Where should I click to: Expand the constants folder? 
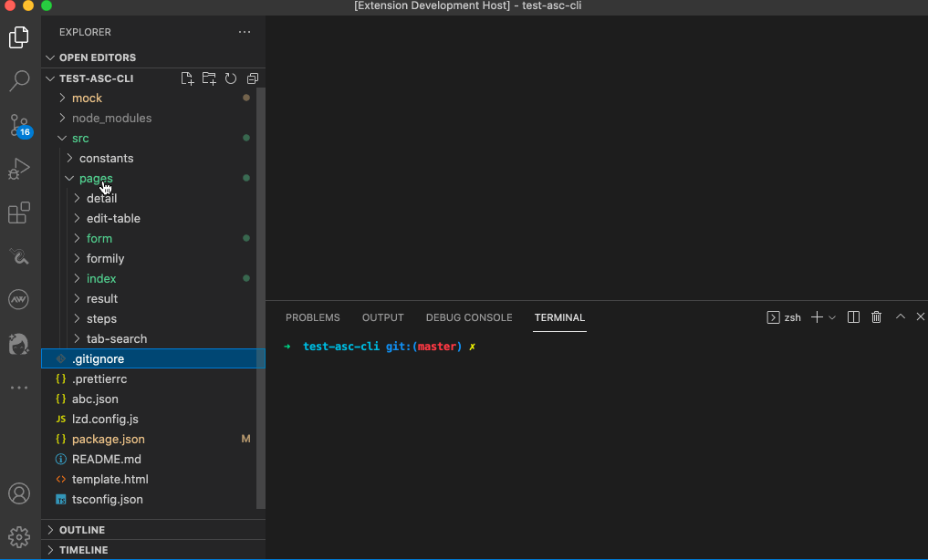[149, 159]
